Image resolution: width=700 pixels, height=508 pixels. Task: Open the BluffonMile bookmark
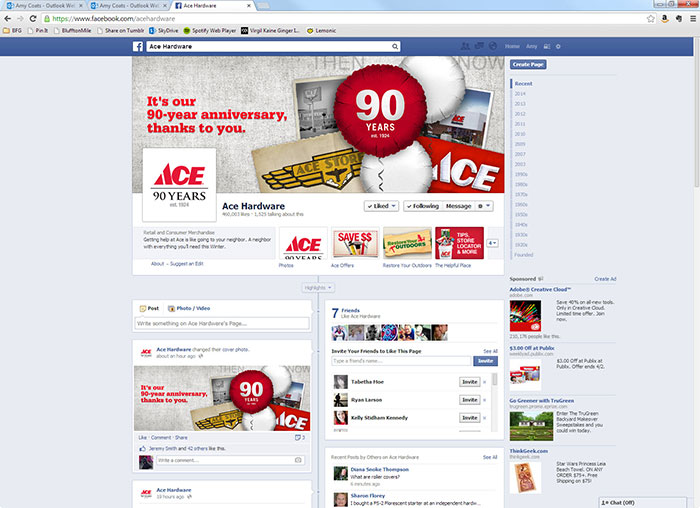72,31
